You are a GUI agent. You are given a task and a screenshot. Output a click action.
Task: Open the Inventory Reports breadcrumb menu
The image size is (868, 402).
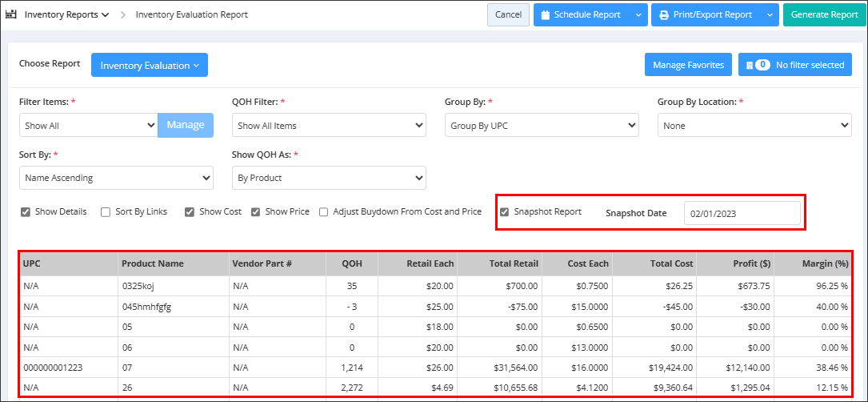66,14
